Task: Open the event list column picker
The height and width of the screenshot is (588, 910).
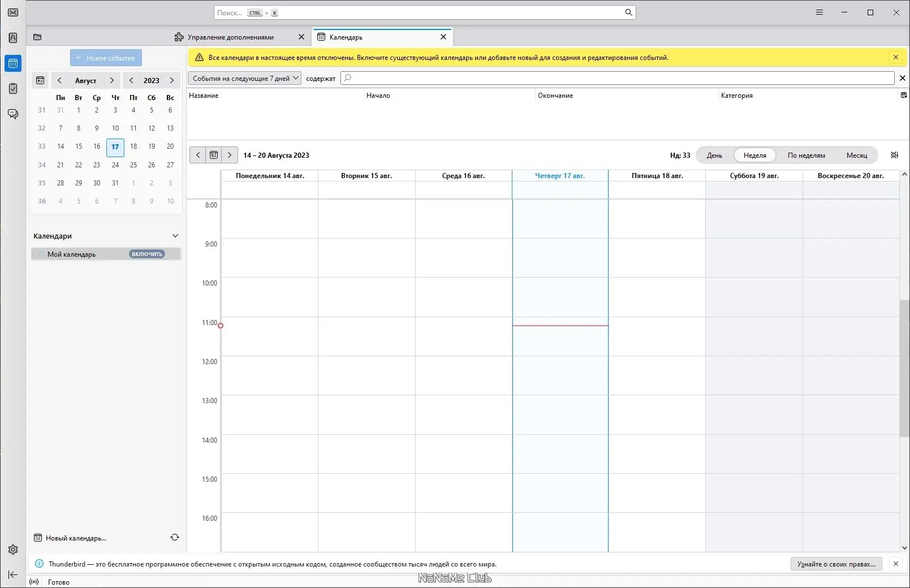Action: click(x=903, y=95)
